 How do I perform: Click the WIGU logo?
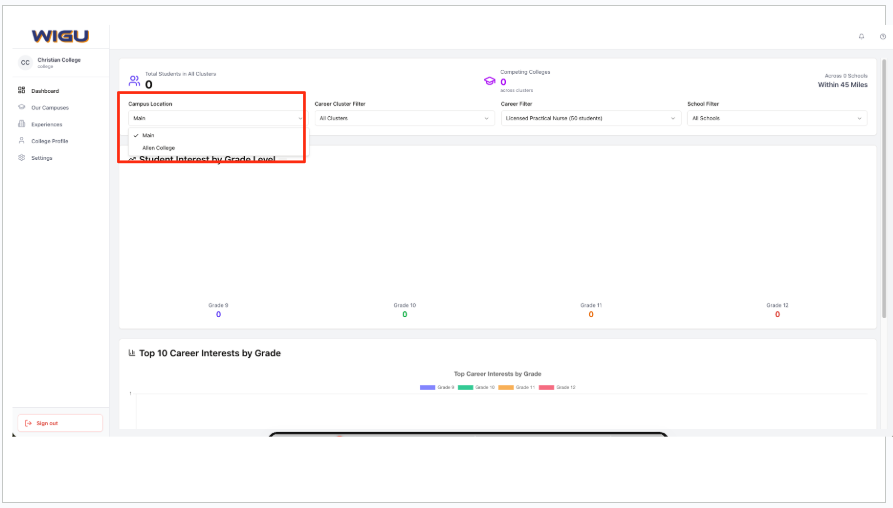(x=59, y=36)
